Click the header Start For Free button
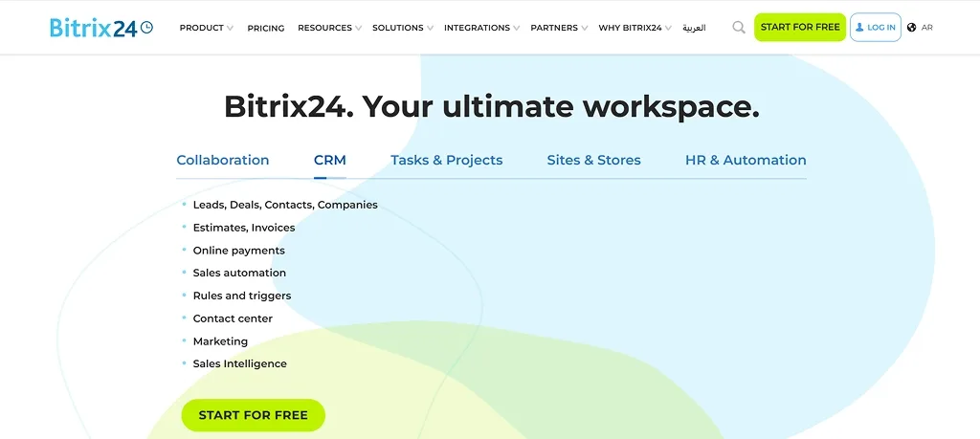 click(800, 28)
